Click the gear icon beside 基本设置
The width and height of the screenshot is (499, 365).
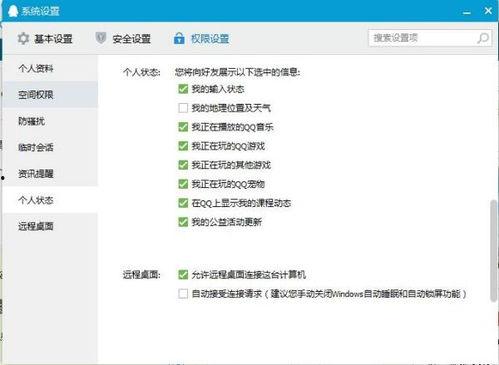coord(23,39)
